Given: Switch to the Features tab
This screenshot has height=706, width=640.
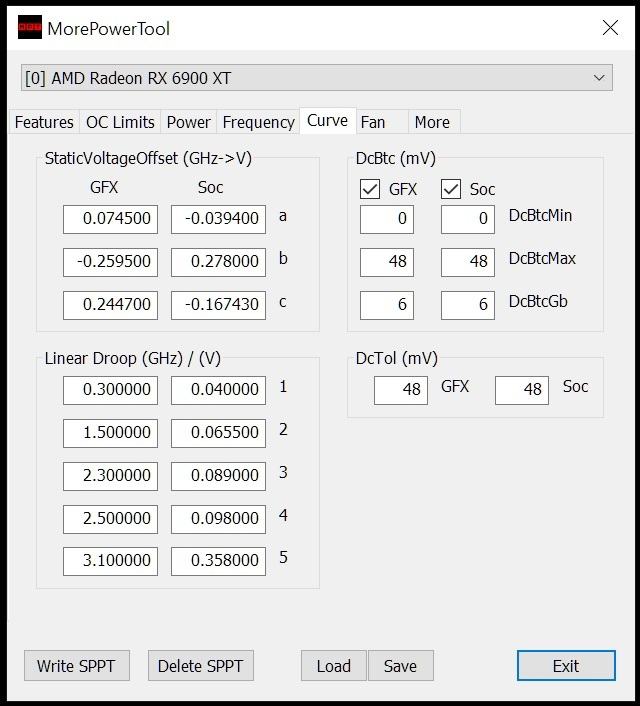Looking at the screenshot, I should point(44,122).
